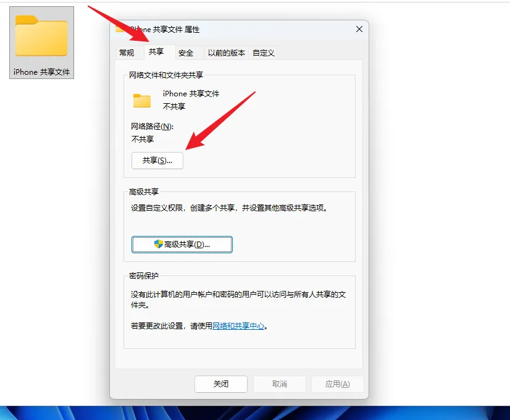
Task: Click the 共享(S)... button
Action: (x=157, y=161)
